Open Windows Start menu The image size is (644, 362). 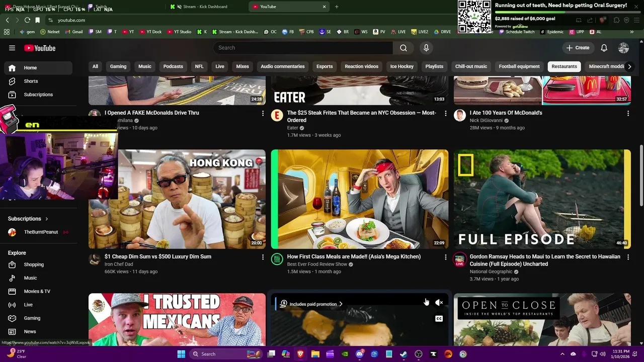(x=181, y=354)
